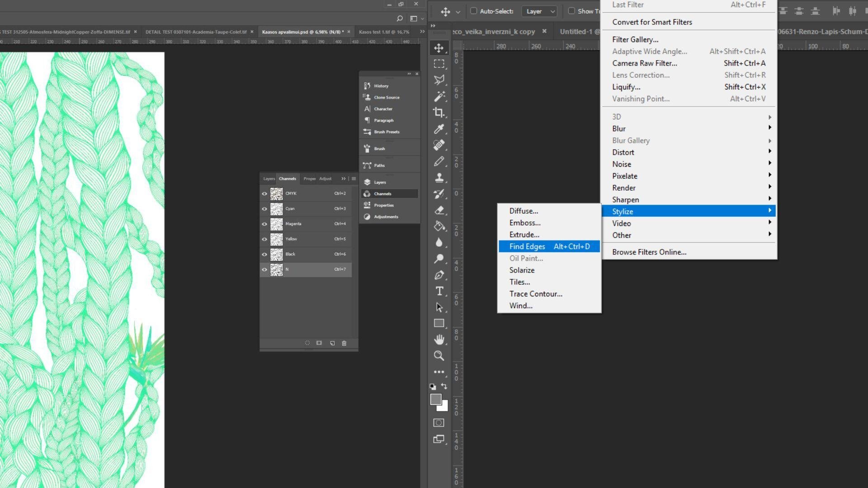Image resolution: width=868 pixels, height=488 pixels.
Task: Select the Zoom magnifier tool
Action: 439,356
